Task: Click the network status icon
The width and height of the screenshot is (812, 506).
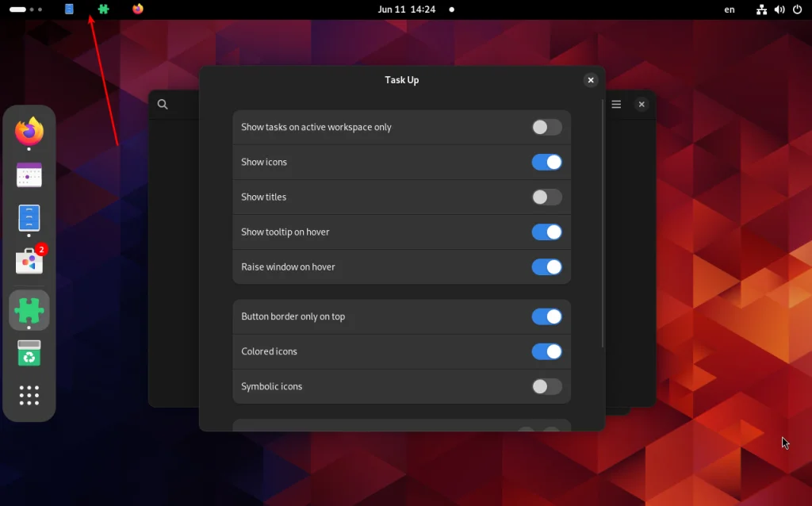Action: 761,10
